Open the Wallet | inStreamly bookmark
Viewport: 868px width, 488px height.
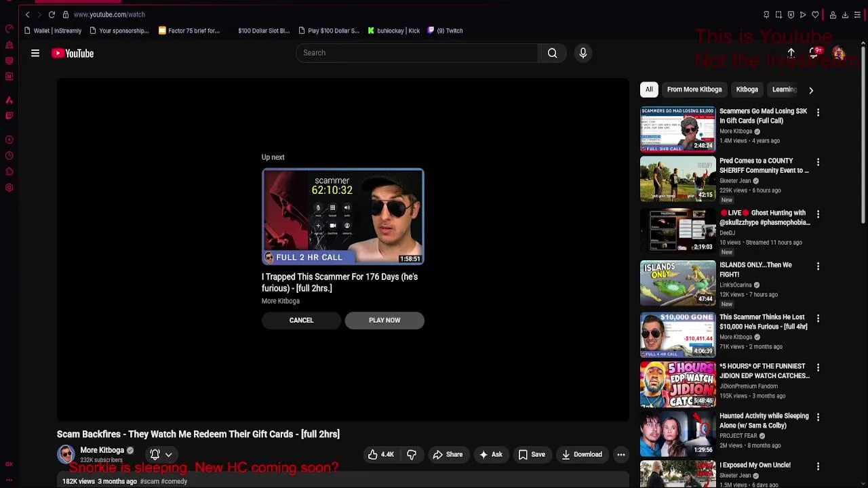[53, 30]
